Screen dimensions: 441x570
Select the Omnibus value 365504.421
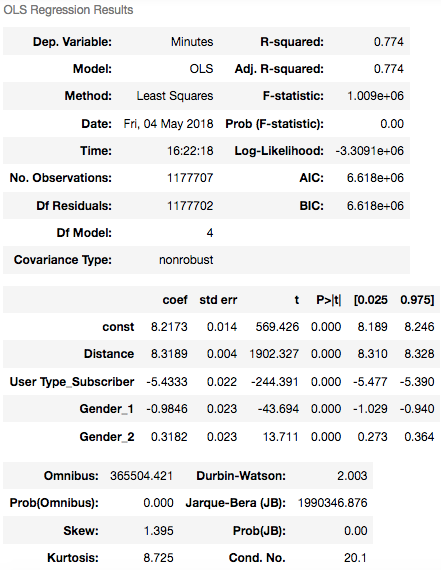point(141,476)
